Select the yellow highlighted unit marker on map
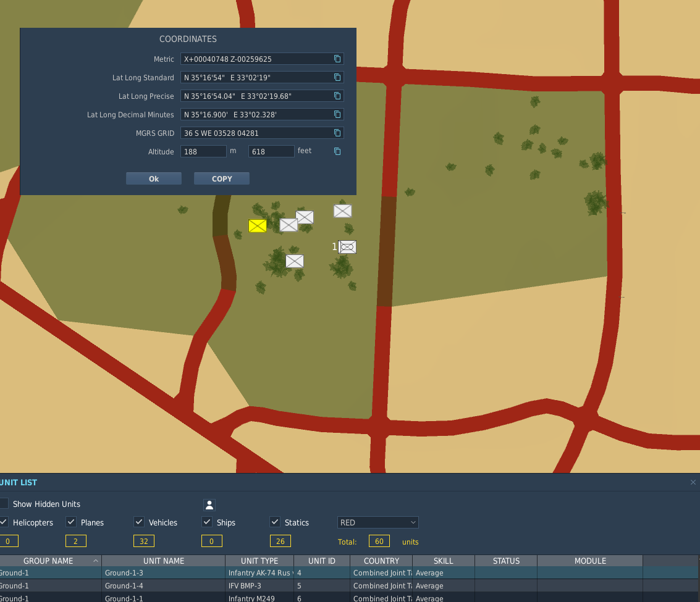The height and width of the screenshot is (602, 700). [x=258, y=226]
